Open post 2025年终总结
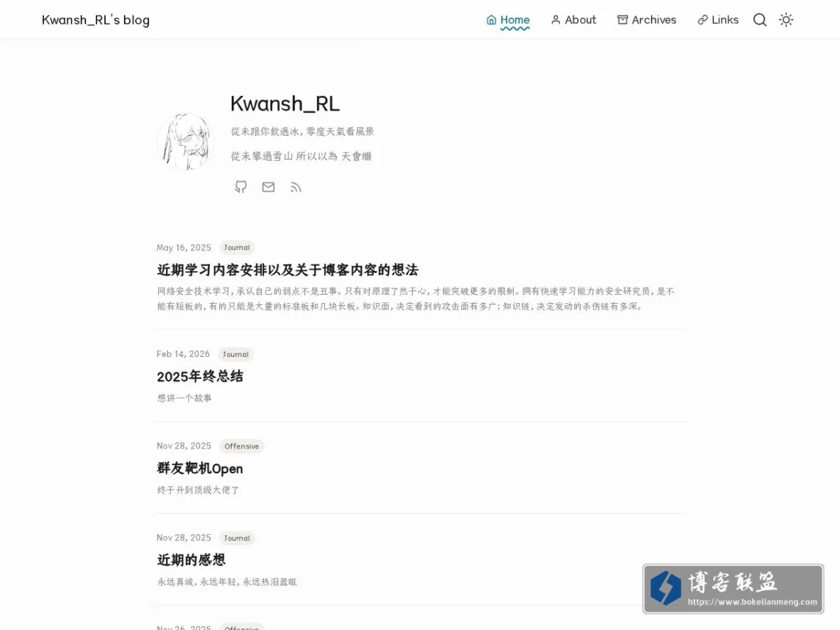 tap(200, 376)
